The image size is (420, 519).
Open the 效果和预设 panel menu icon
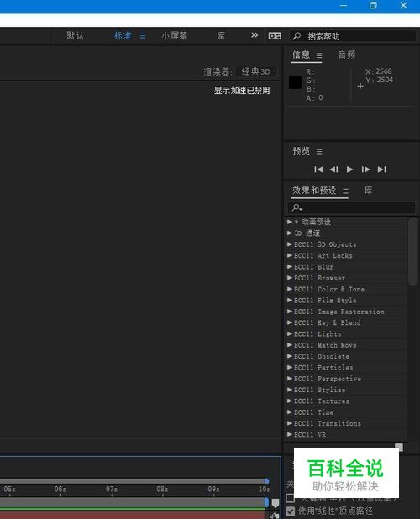pos(345,191)
